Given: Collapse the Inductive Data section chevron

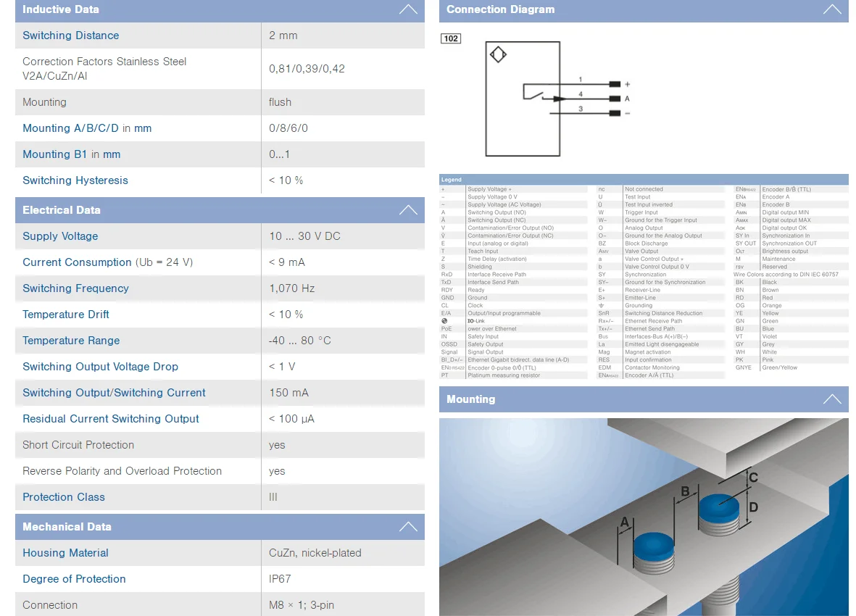Looking at the screenshot, I should pos(408,9).
